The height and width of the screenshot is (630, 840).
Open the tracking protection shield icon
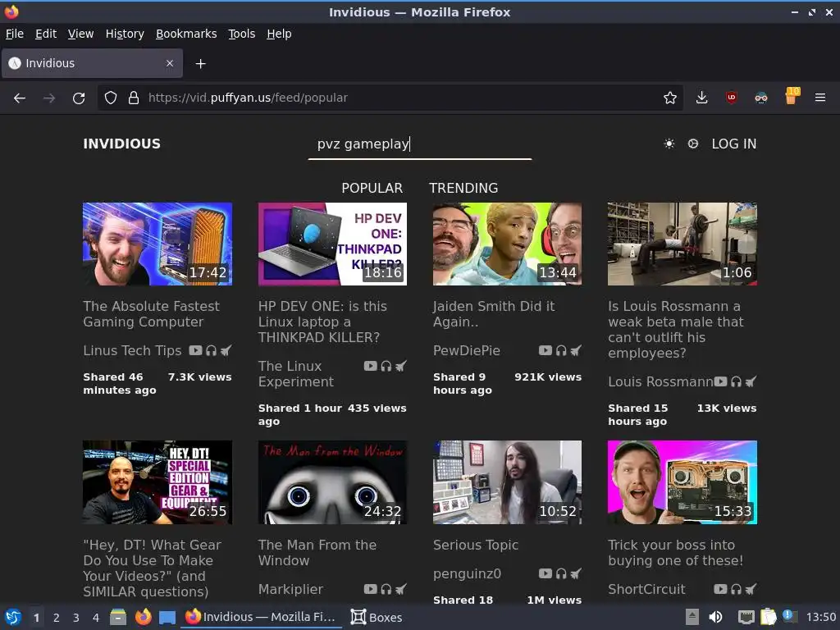pos(111,98)
